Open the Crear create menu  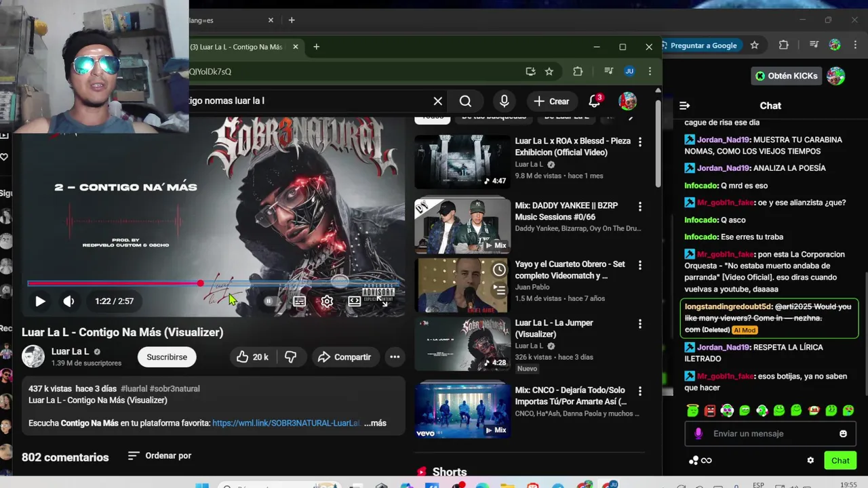click(x=551, y=101)
